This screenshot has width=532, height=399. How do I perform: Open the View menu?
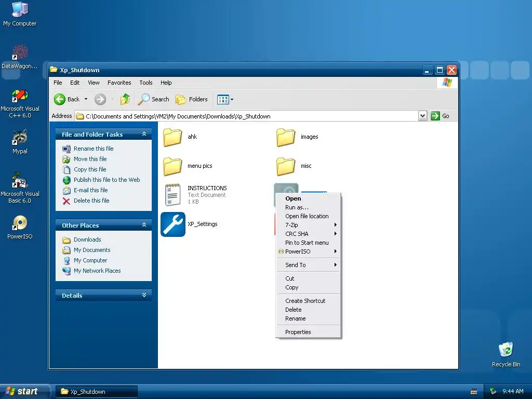pyautogui.click(x=94, y=83)
